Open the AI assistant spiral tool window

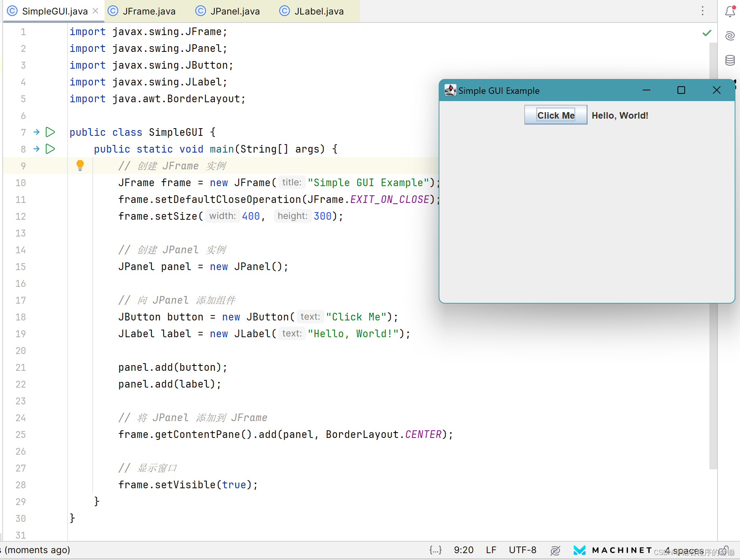(730, 36)
